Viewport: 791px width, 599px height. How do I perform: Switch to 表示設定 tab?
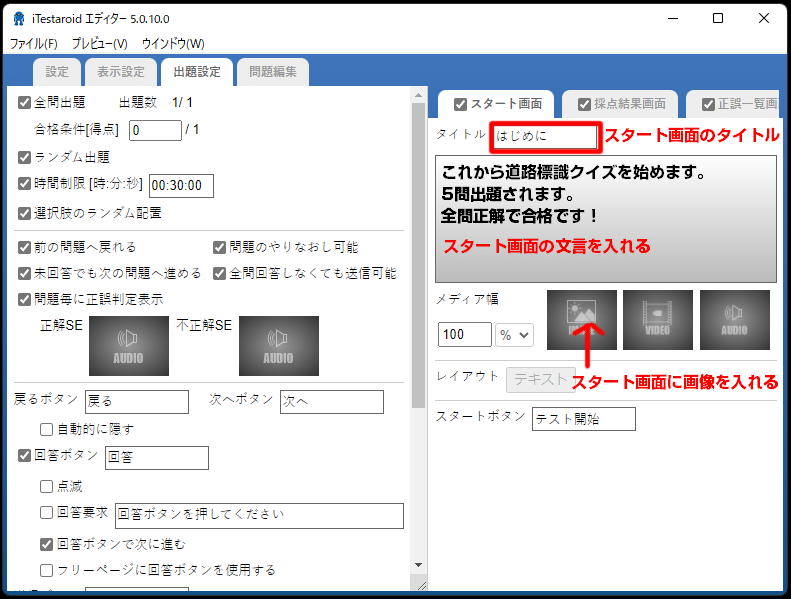121,72
